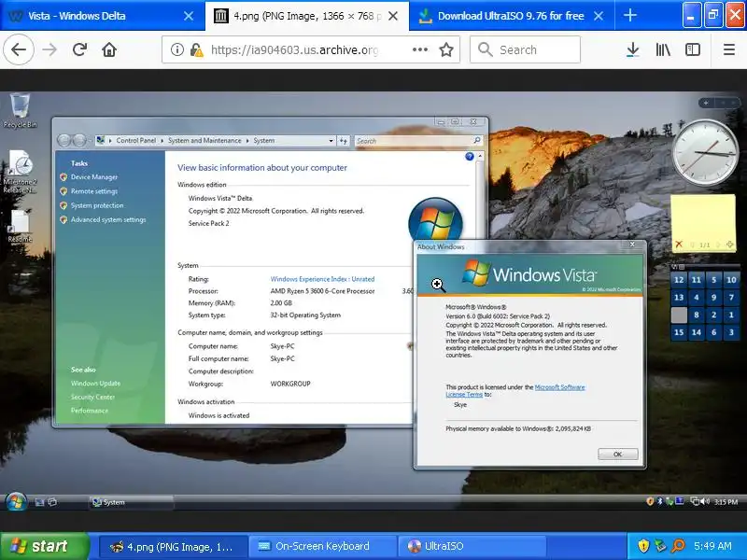
Task: Open Remote settings task link
Action: coord(94,191)
